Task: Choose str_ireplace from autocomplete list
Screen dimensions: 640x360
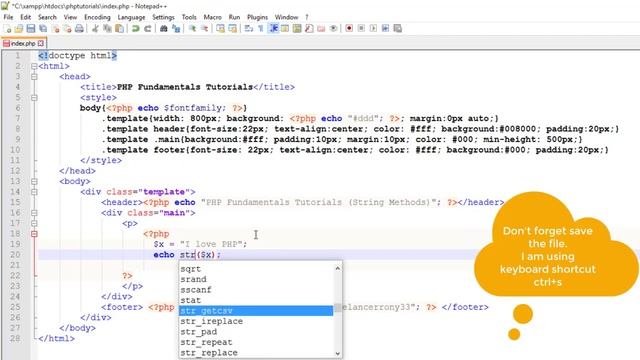Action: tap(256, 321)
